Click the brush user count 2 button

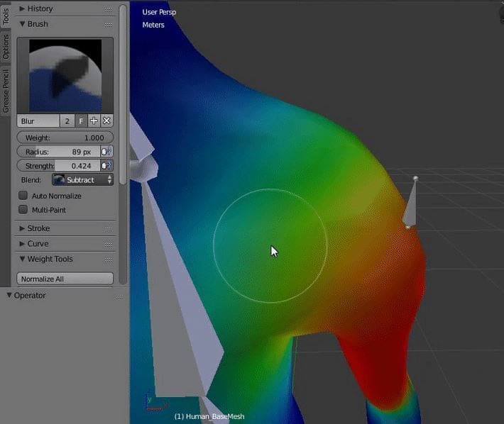tap(67, 121)
